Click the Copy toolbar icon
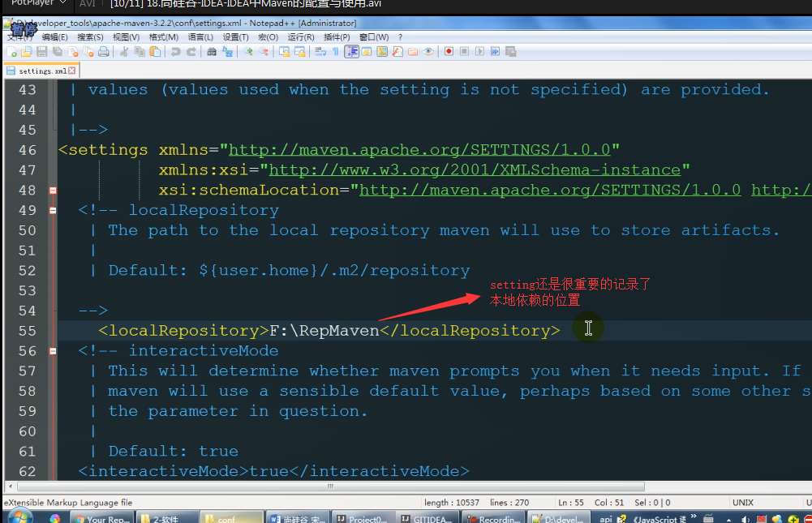 (140, 52)
